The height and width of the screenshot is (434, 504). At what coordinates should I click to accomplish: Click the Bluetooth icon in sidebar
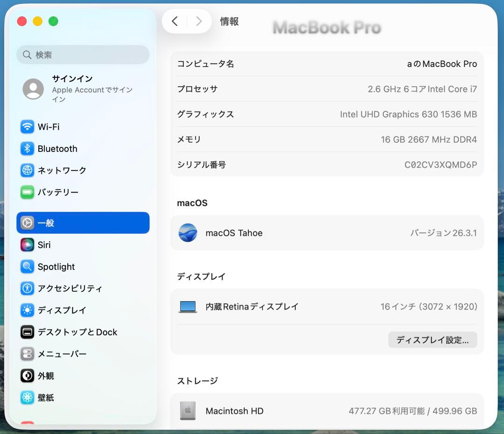(28, 149)
